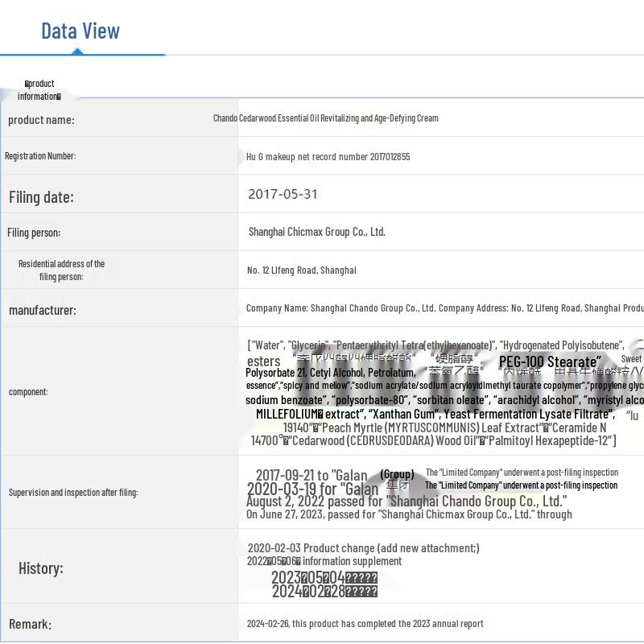Click the Remark label
The height and width of the screenshot is (644, 644).
pos(31,624)
